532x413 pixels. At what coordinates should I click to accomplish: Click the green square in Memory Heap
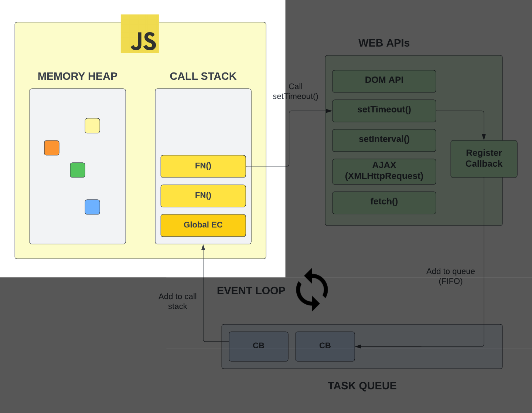77,170
